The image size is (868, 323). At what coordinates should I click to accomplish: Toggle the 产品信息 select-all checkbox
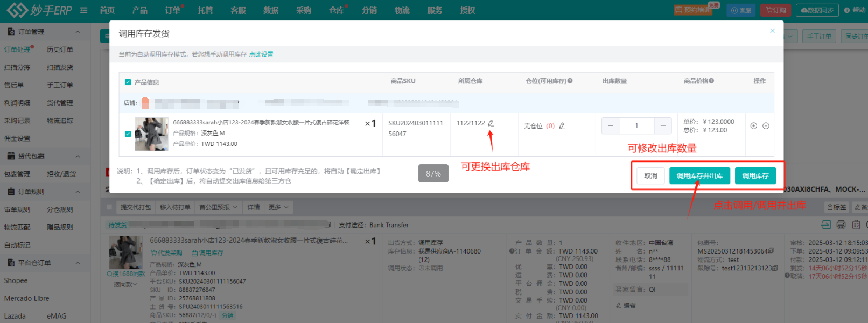coord(128,82)
